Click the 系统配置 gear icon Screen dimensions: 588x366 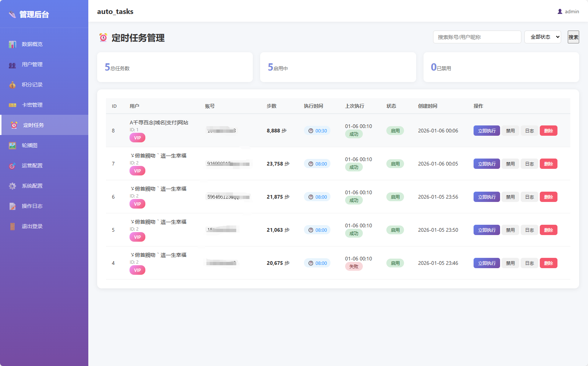tap(13, 186)
